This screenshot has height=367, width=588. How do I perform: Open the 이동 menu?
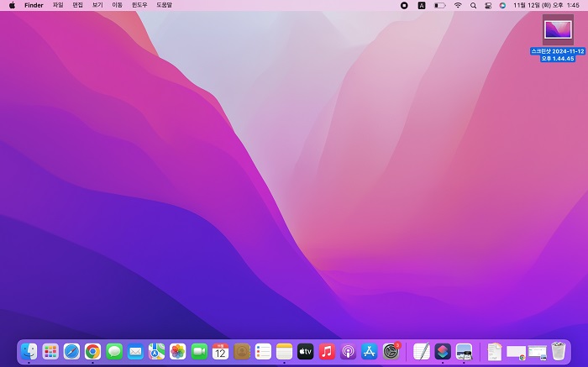pos(118,5)
